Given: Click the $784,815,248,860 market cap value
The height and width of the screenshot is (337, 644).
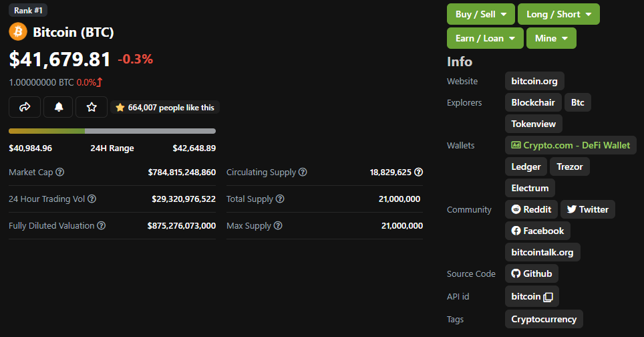Looking at the screenshot, I should (x=182, y=173).
